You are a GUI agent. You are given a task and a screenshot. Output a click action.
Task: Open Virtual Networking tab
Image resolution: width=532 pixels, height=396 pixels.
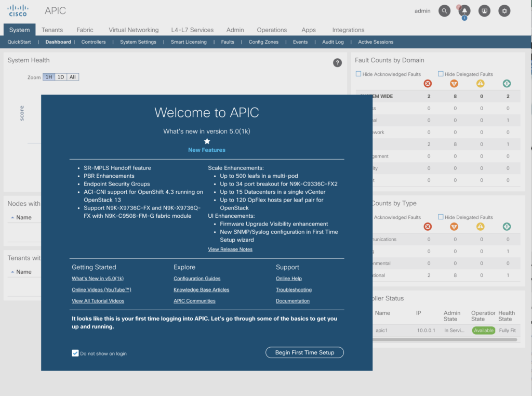pos(134,30)
